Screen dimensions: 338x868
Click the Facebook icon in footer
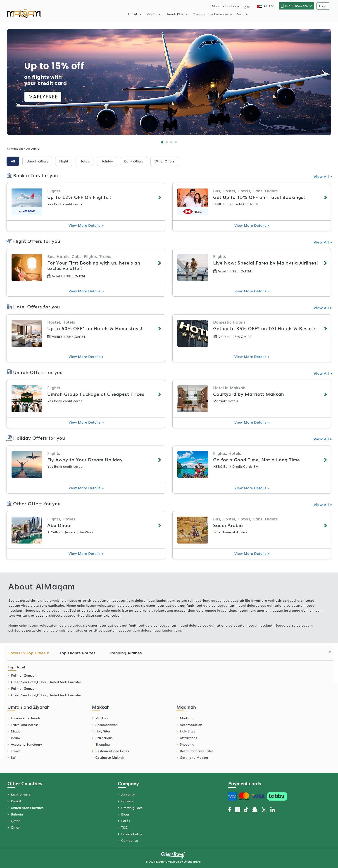[x=230, y=810]
